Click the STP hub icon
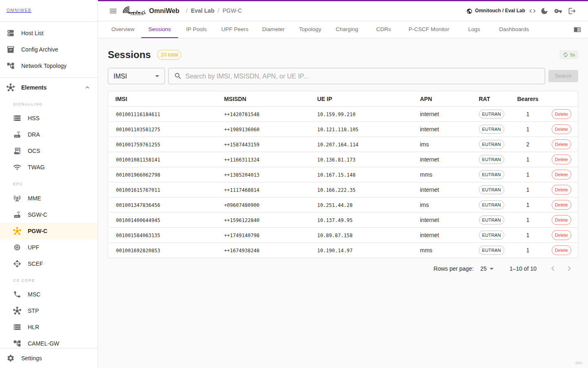This screenshot has height=368, width=588. (x=17, y=311)
